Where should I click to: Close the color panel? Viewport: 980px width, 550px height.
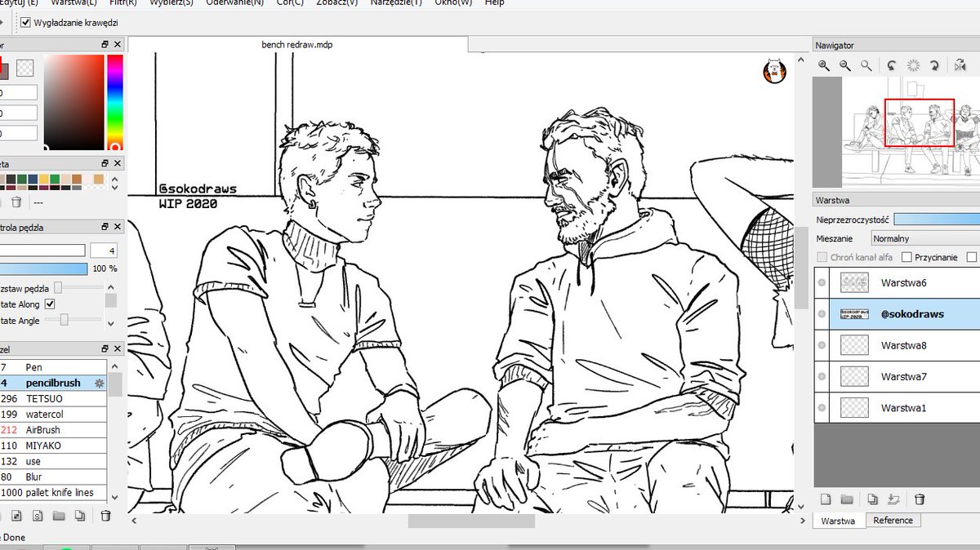[x=118, y=45]
